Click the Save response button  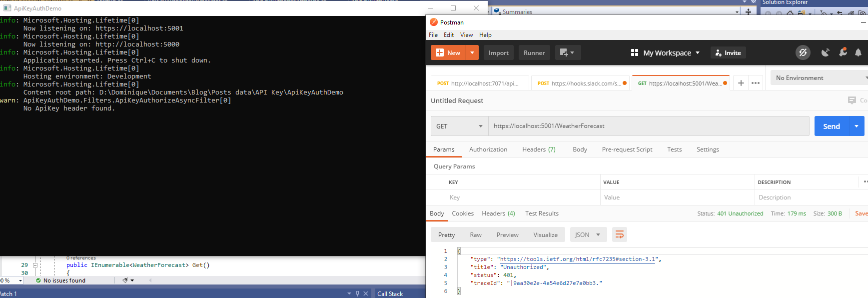(861, 213)
